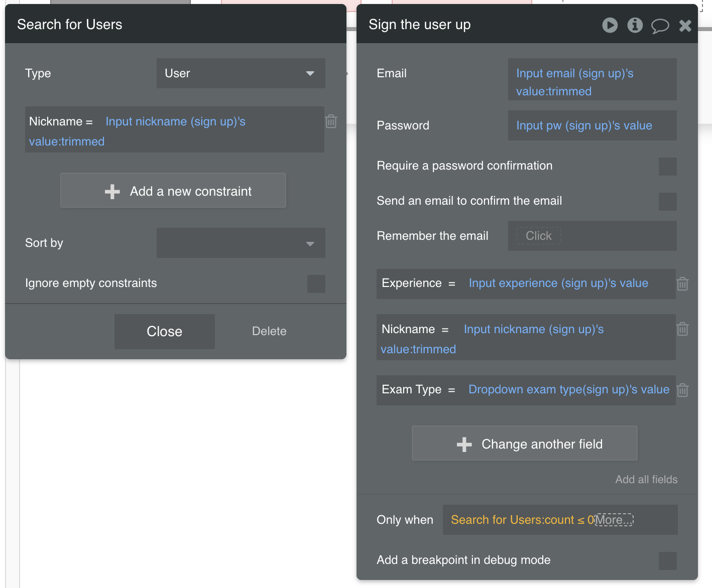Image resolution: width=712 pixels, height=588 pixels.
Task: Click the Add all fields link
Action: click(x=646, y=480)
